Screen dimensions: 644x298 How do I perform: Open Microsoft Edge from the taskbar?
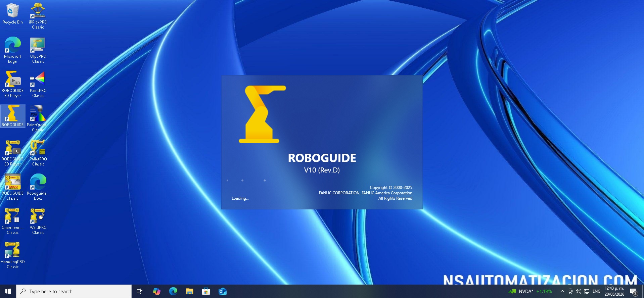pos(173,291)
